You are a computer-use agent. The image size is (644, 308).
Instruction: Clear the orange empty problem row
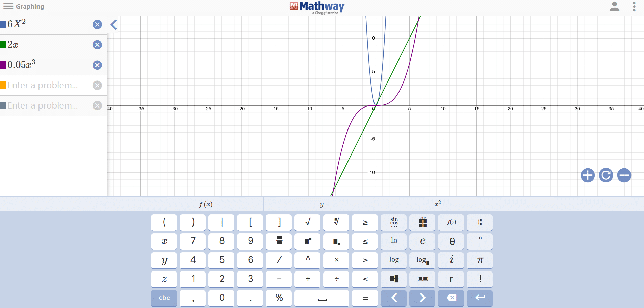tap(97, 85)
